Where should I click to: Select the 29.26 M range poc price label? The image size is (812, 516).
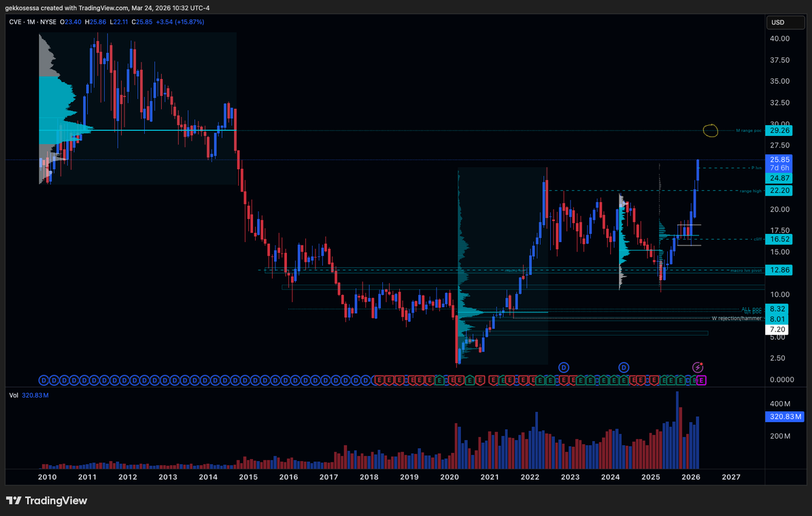point(780,131)
